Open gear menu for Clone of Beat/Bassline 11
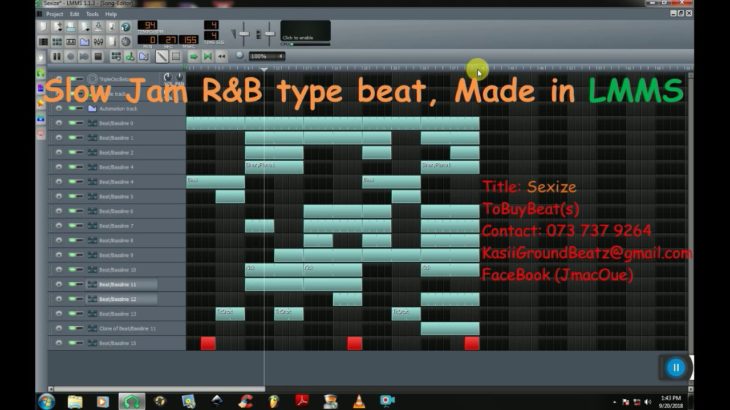This screenshot has width=730, height=410. [59, 328]
